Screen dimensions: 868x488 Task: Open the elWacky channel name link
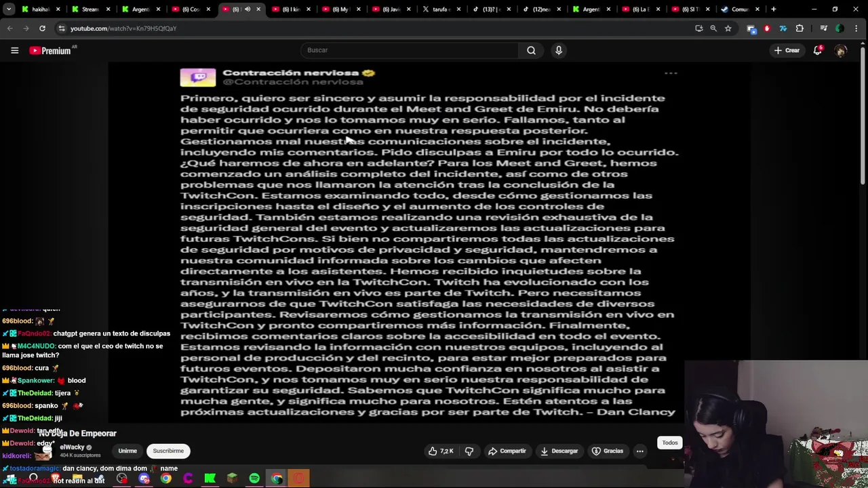(72, 447)
